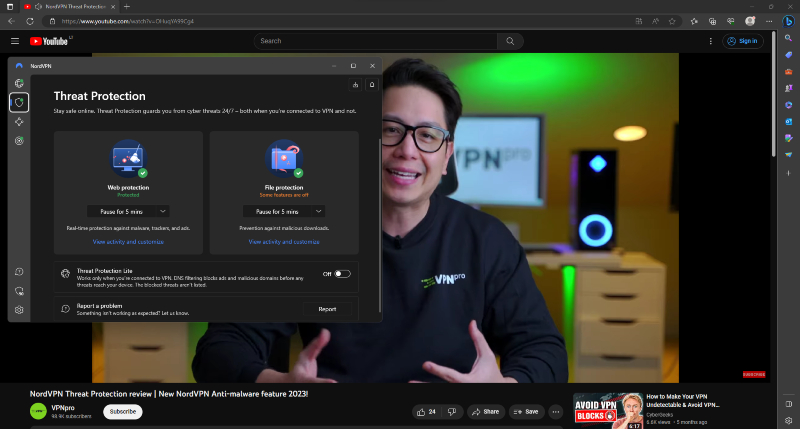
Task: Open Edge sidebar Search icon
Action: pos(789,38)
